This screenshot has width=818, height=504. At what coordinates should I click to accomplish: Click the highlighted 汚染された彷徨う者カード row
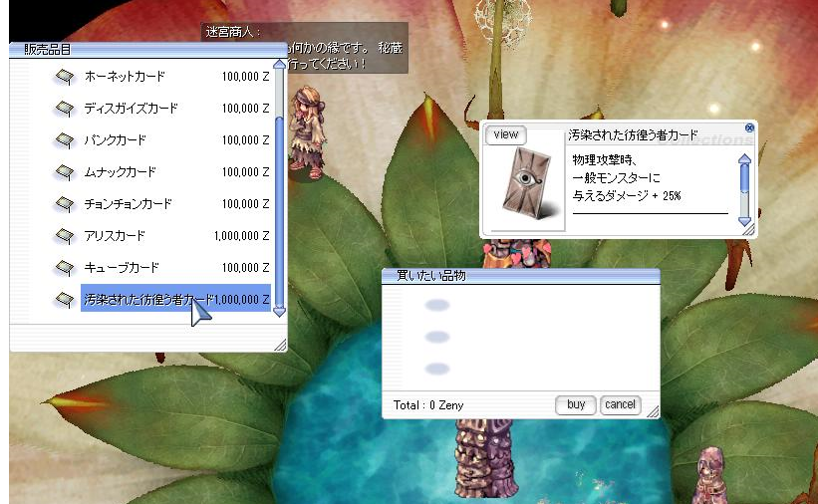point(175,298)
